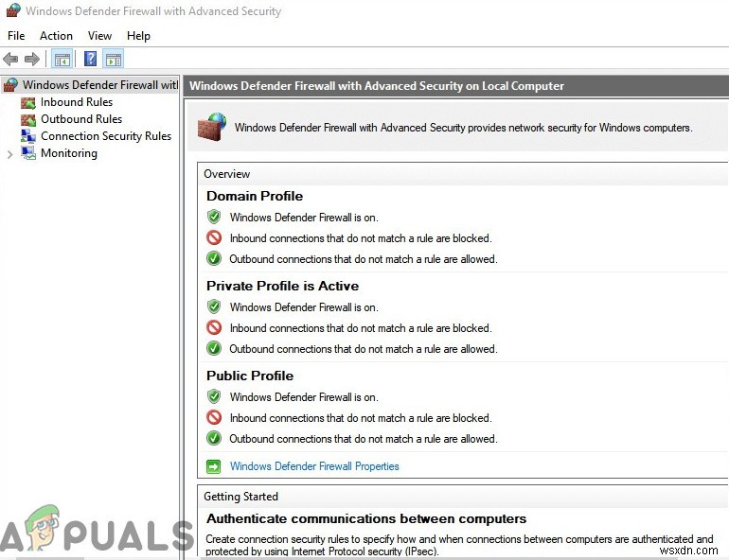The height and width of the screenshot is (560, 729).
Task: Click the Public Profile heading
Action: coord(250,376)
